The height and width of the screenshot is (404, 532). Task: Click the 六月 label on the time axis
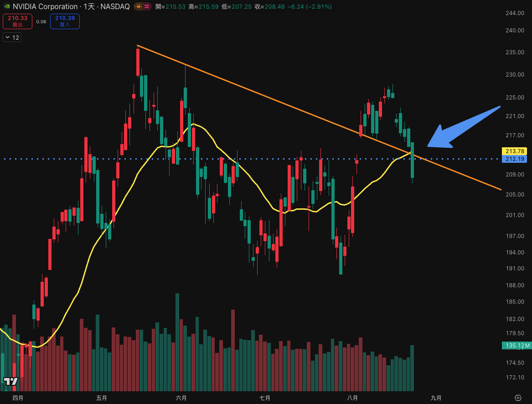pos(181,398)
